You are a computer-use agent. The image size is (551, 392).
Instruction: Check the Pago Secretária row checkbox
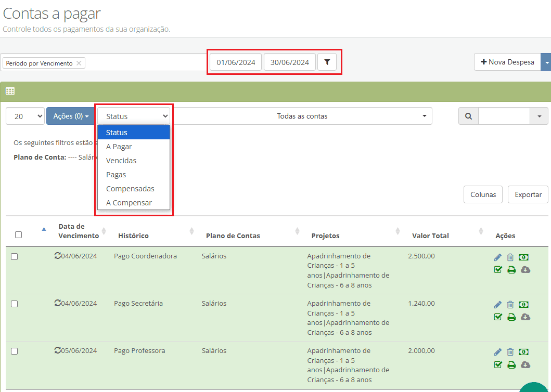[x=15, y=304]
